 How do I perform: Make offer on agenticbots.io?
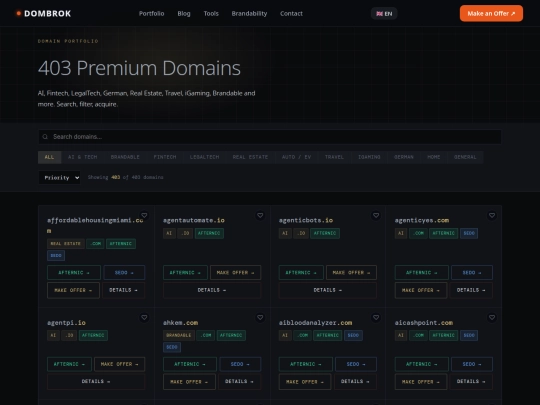[x=351, y=272]
